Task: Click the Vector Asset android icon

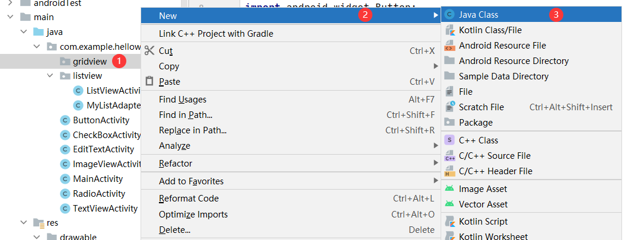Action: coord(449,204)
